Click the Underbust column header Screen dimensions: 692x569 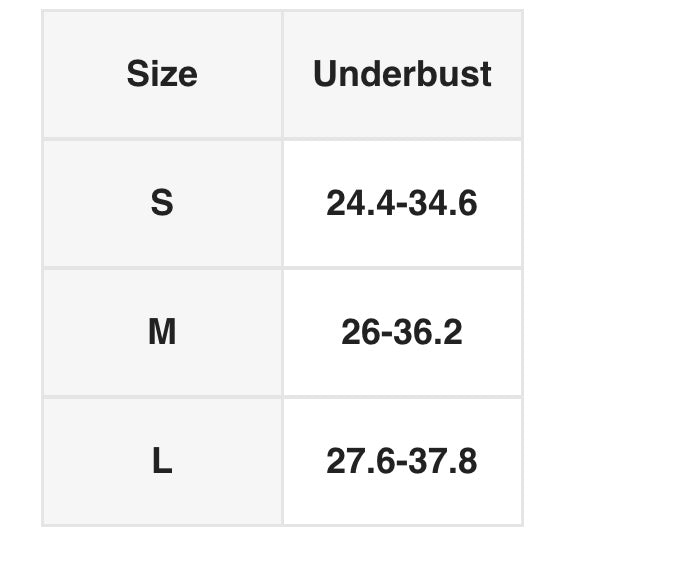pyautogui.click(x=402, y=74)
